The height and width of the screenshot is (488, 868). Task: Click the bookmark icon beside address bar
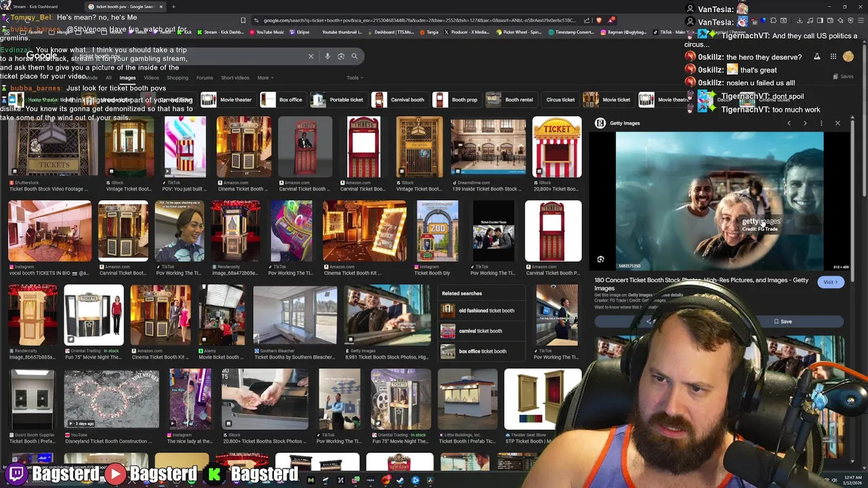tap(243, 20)
